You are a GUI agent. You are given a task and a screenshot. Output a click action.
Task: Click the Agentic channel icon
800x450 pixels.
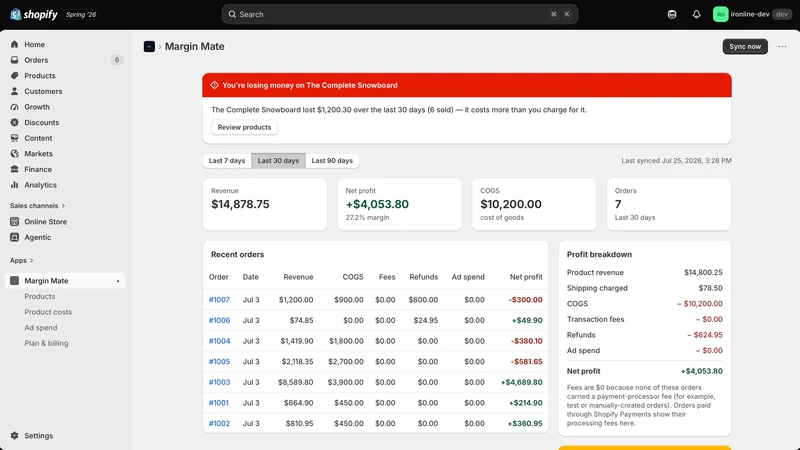point(14,237)
